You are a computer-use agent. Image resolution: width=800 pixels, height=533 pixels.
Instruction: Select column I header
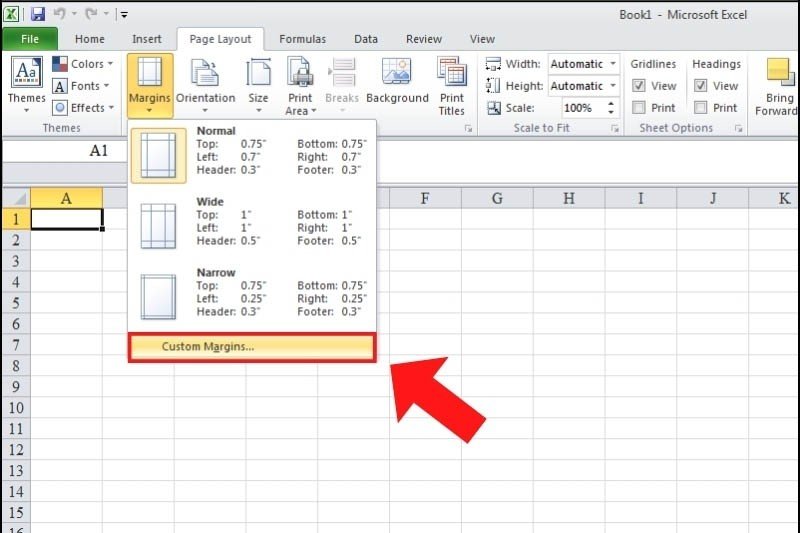(x=641, y=198)
